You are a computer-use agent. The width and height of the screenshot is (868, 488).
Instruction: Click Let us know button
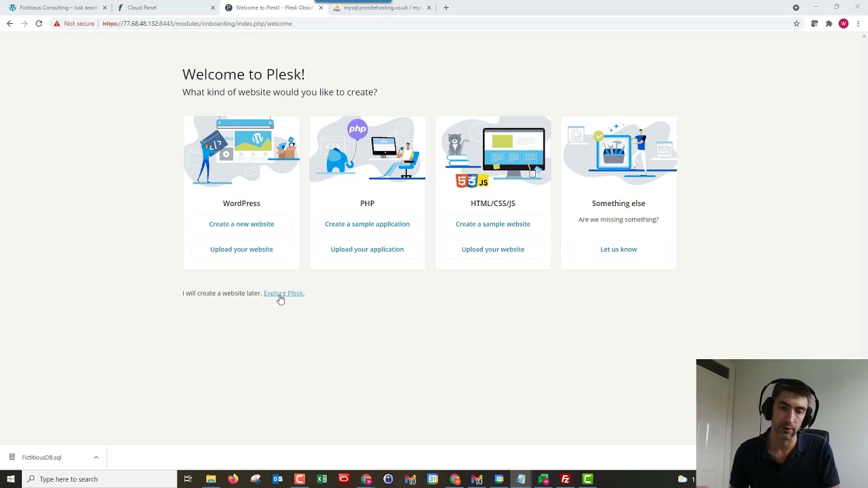pyautogui.click(x=618, y=249)
